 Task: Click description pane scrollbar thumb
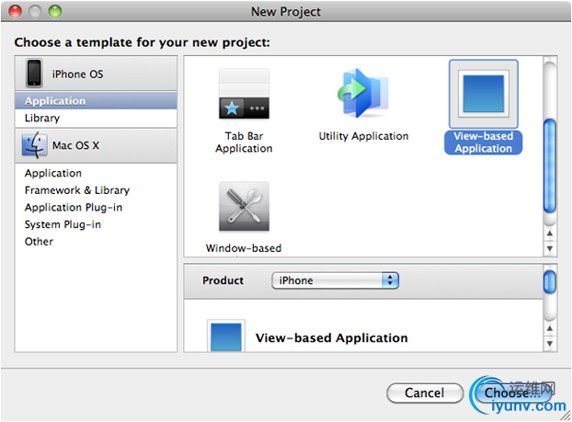[550, 282]
